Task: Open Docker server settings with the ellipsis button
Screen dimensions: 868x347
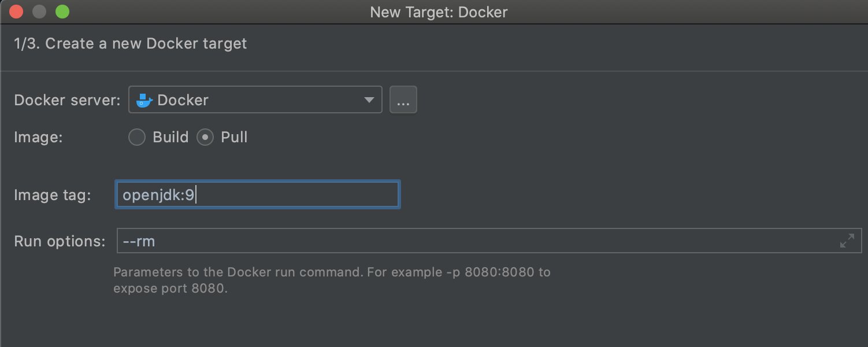Action: (x=403, y=100)
